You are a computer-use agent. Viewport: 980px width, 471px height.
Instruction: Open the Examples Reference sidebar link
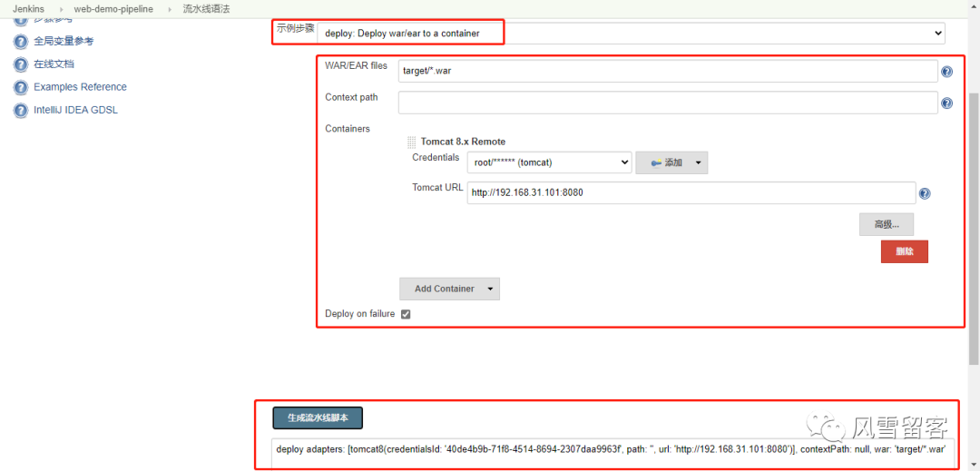[80, 87]
